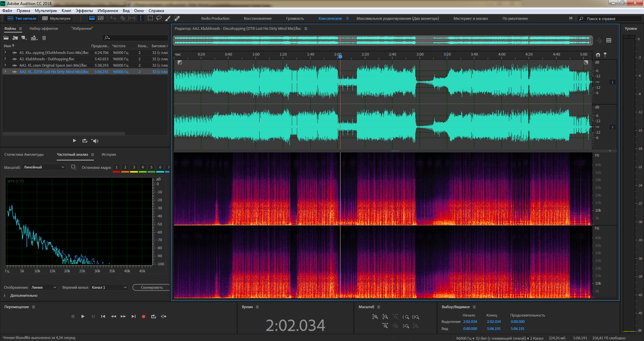Click the view options icon beside the overview navigator
The width and height of the screenshot is (644, 341).
609,41
